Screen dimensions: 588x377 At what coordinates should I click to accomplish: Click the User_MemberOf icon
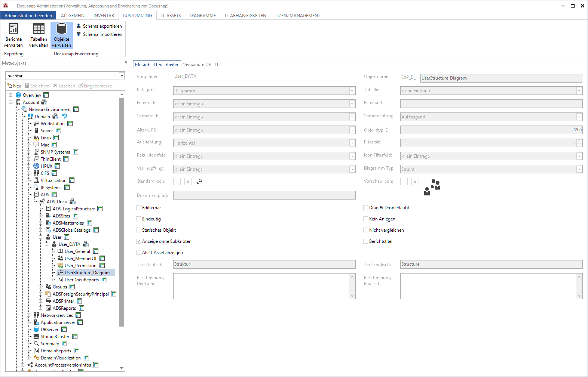pyautogui.click(x=60, y=258)
